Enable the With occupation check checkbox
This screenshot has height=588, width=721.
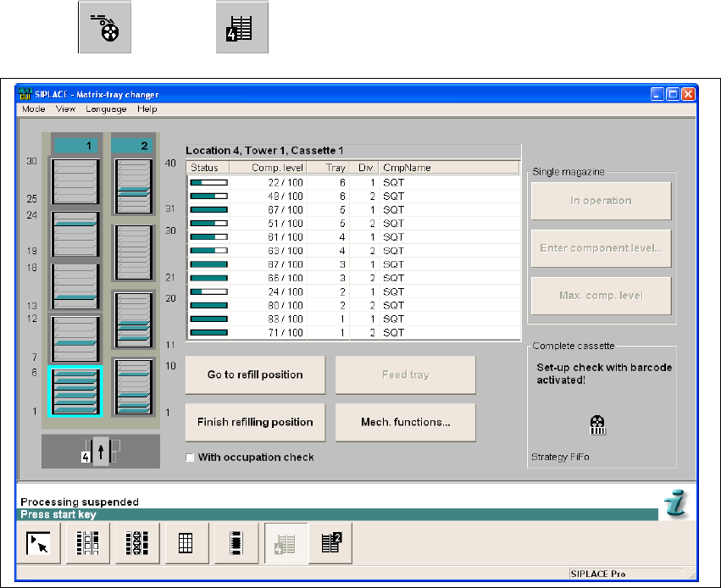click(x=190, y=458)
